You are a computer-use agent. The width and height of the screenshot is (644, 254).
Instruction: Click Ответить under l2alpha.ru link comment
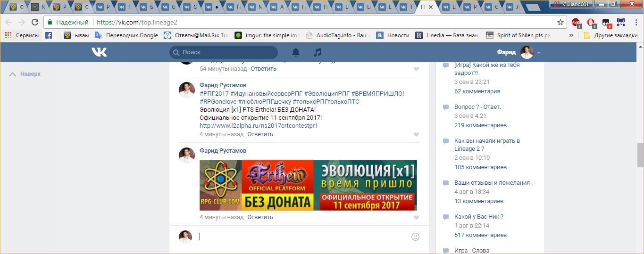[x=260, y=134]
